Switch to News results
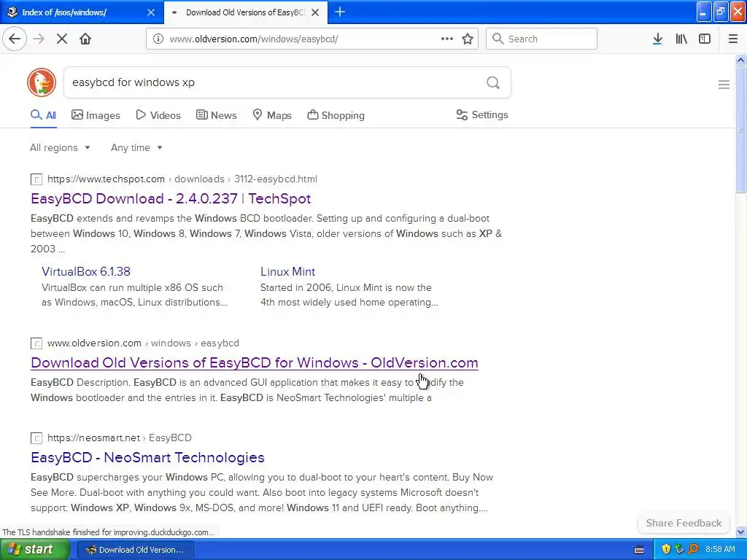 click(x=216, y=115)
